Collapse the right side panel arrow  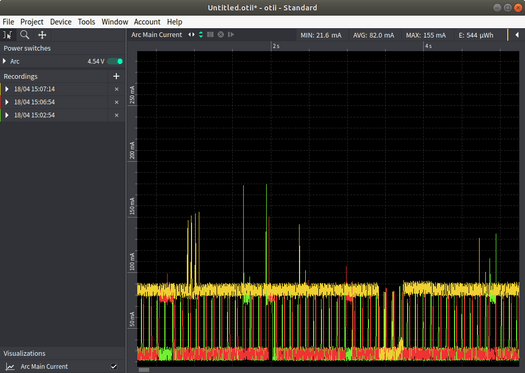point(517,35)
